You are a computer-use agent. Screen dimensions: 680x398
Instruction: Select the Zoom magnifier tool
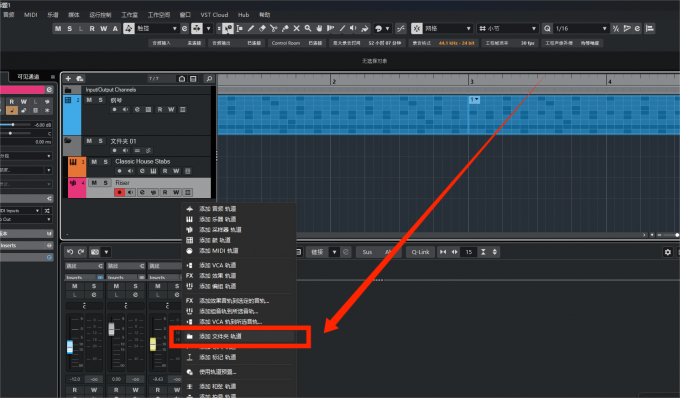[x=307, y=29]
